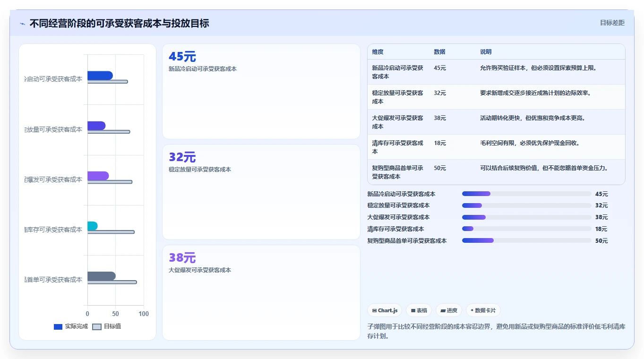Click the dark gray actual bar at the chart bottom
Image resolution: width=644 pixels, height=359 pixels.
102,276
